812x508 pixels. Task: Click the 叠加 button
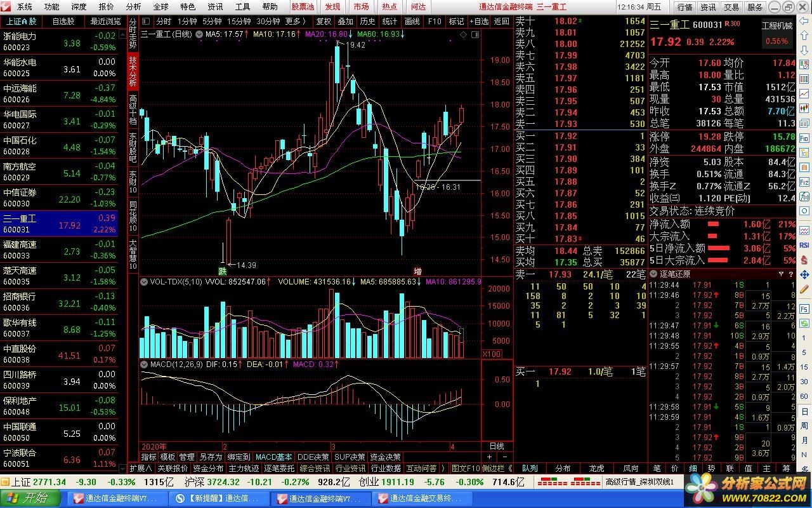pos(345,22)
